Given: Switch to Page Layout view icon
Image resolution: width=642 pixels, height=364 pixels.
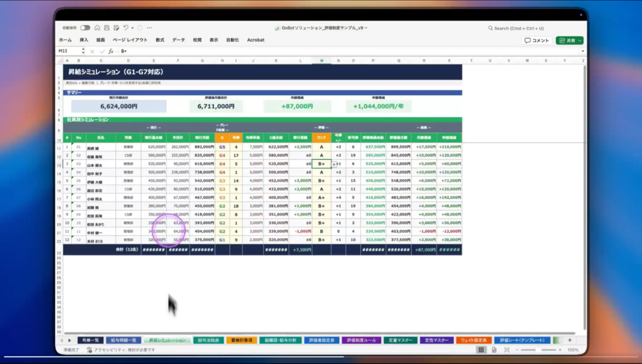Looking at the screenshot, I should [493, 350].
